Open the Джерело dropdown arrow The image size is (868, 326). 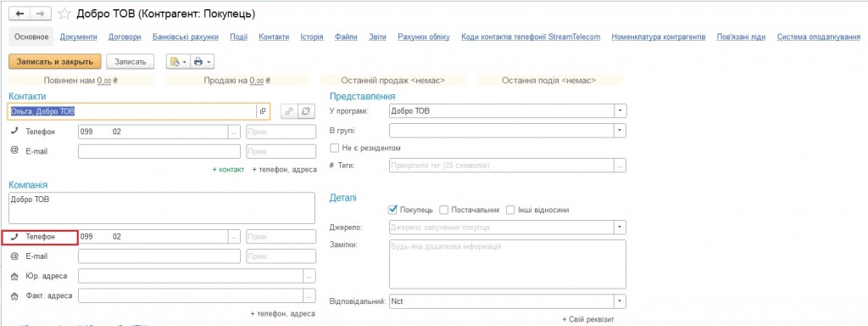[x=620, y=228]
